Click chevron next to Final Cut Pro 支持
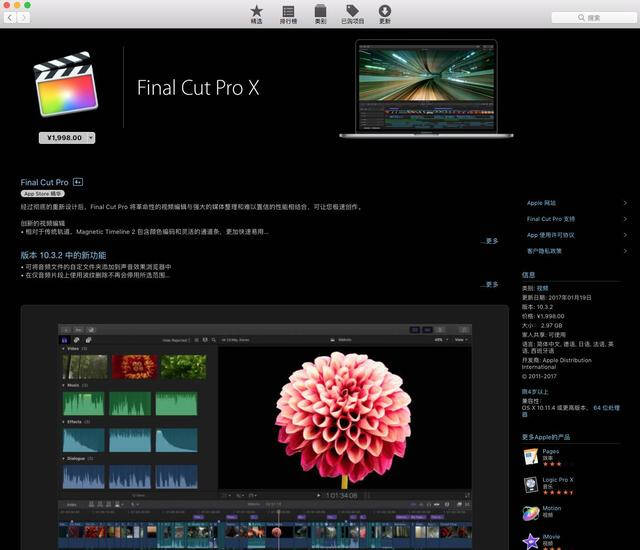640x550 pixels. [625, 219]
